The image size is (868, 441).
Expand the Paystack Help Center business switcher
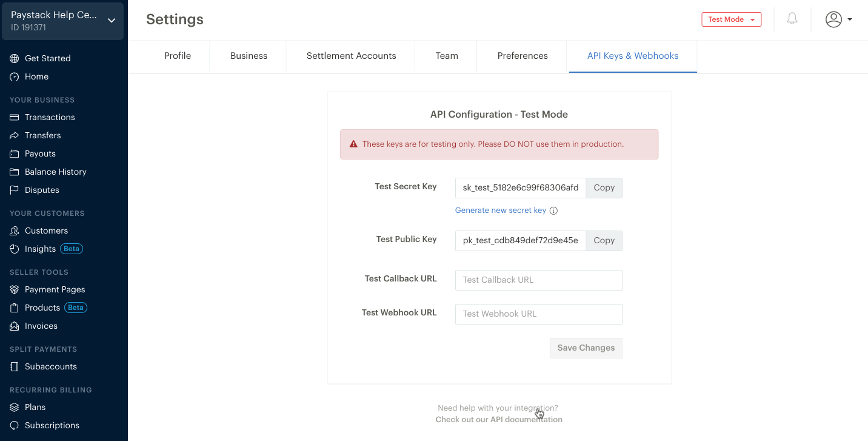[x=63, y=21]
